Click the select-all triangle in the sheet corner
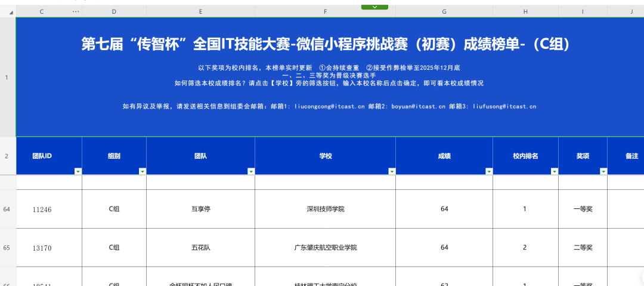This screenshot has height=286, width=644. tap(10, 13)
